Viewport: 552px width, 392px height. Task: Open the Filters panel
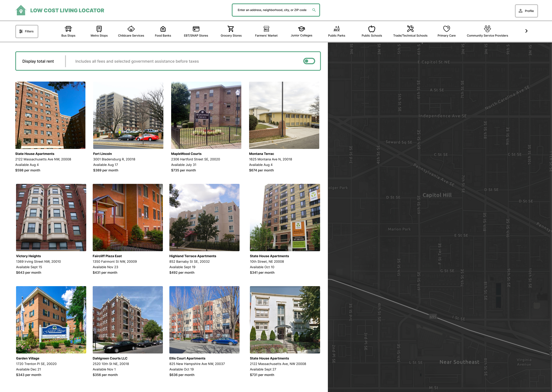(x=27, y=31)
